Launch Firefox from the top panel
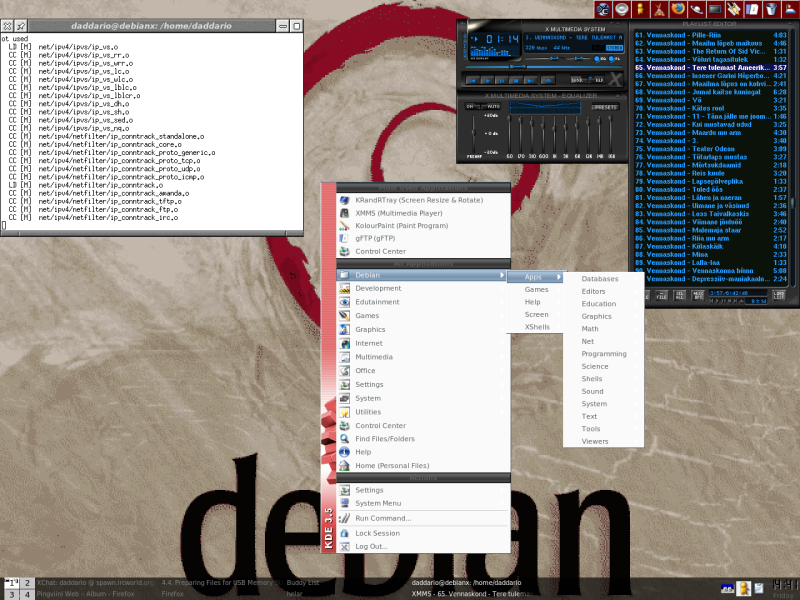The height and width of the screenshot is (600, 800). pyautogui.click(x=678, y=9)
